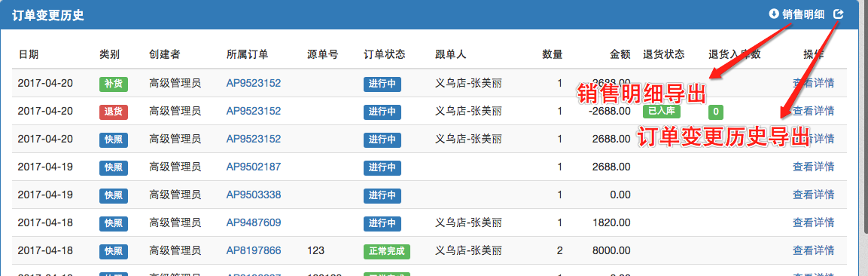Viewport: 868px width, 276px height.
Task: View details 查看详情 for order AP8197866
Action: coord(813,250)
